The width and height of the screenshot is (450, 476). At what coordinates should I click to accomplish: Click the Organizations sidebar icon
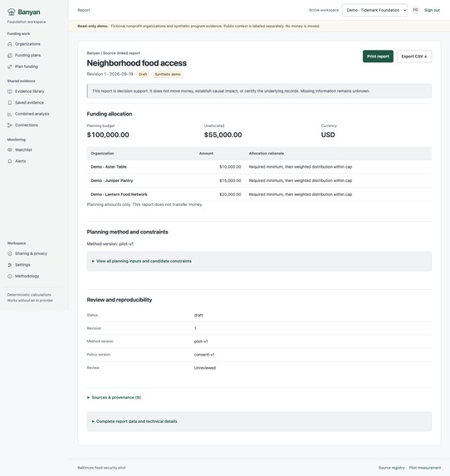click(x=10, y=44)
